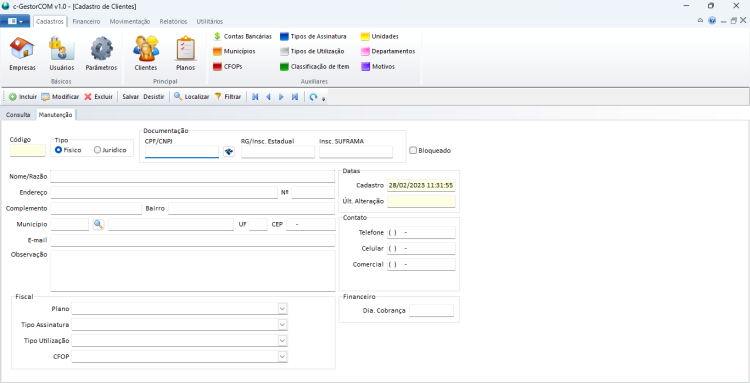750x383 pixels.
Task: Collapse the ribbon with the small arrow
Action: tap(700, 21)
